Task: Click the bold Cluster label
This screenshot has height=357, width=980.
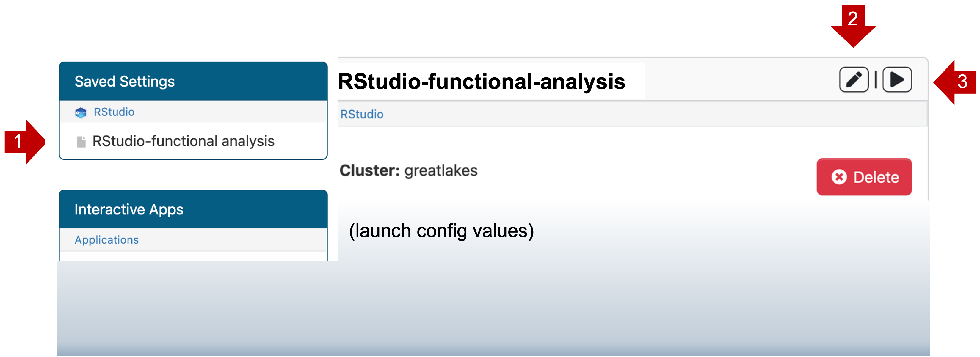Action: 369,170
